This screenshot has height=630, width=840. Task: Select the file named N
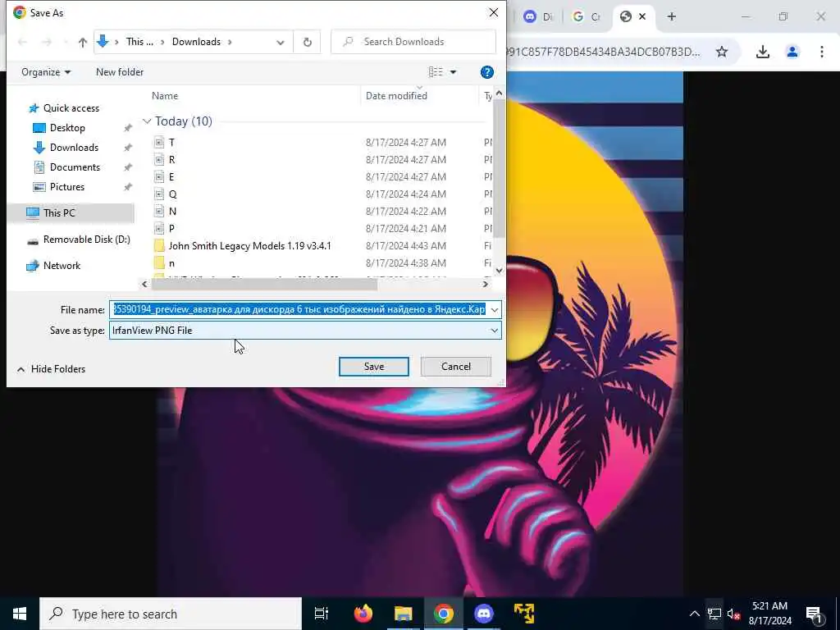click(172, 211)
